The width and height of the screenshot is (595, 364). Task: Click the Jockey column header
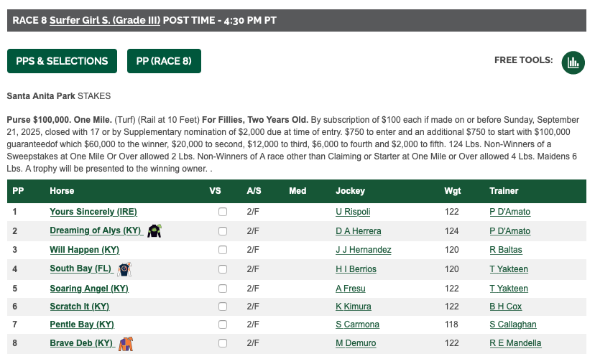[x=350, y=191]
